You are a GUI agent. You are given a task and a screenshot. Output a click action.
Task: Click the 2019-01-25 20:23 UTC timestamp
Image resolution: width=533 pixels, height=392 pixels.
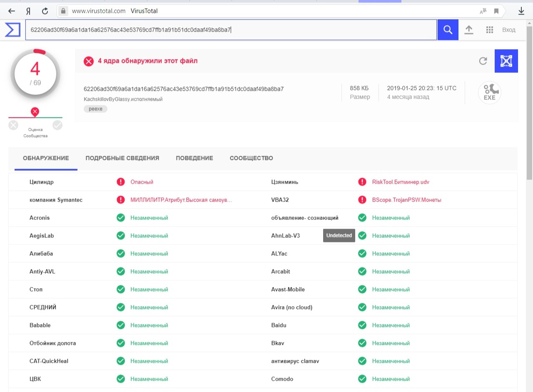point(422,88)
